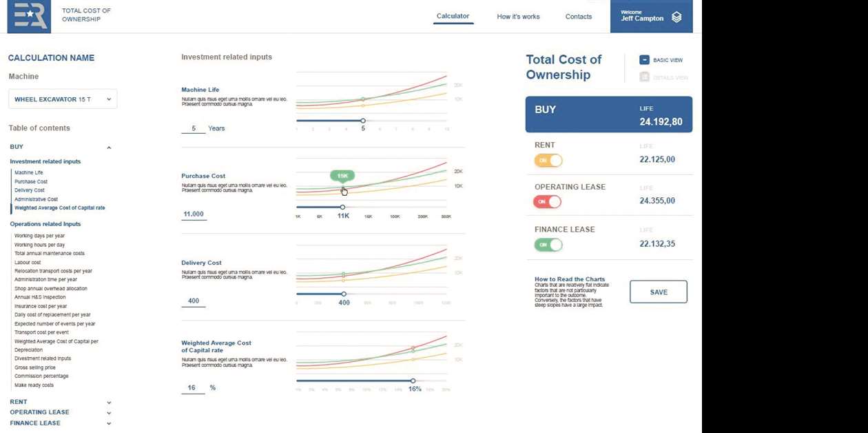Viewport: 868px width, 433px height.
Task: Jump to Delivery Cost in contents
Action: coord(30,190)
